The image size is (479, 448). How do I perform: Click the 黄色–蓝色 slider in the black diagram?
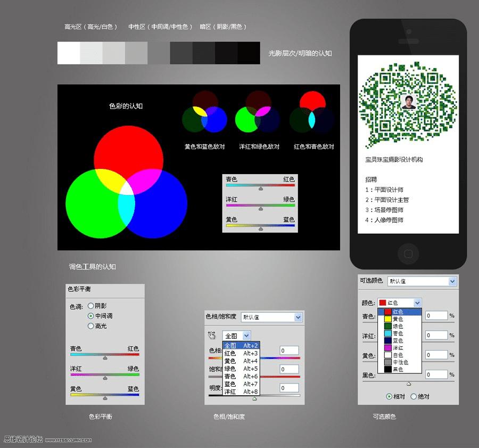point(261,226)
